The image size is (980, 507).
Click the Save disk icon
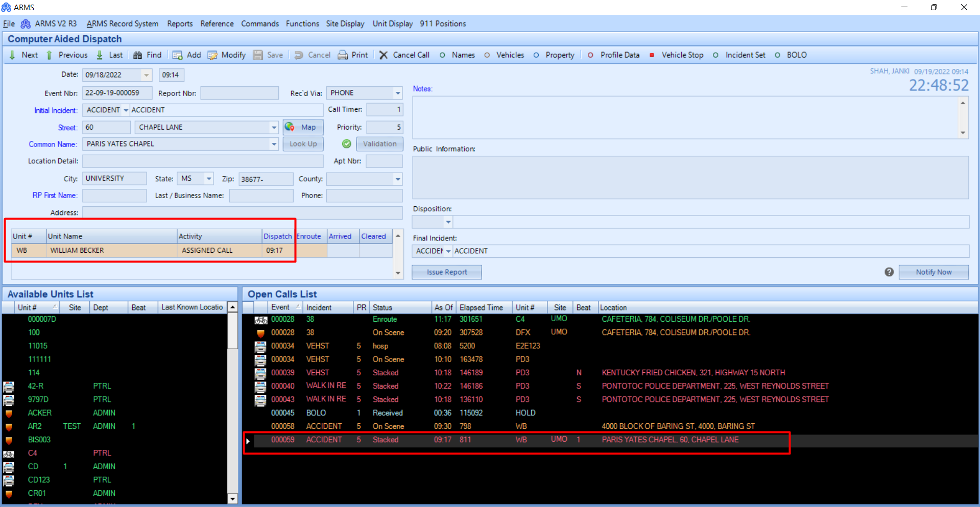click(x=257, y=55)
